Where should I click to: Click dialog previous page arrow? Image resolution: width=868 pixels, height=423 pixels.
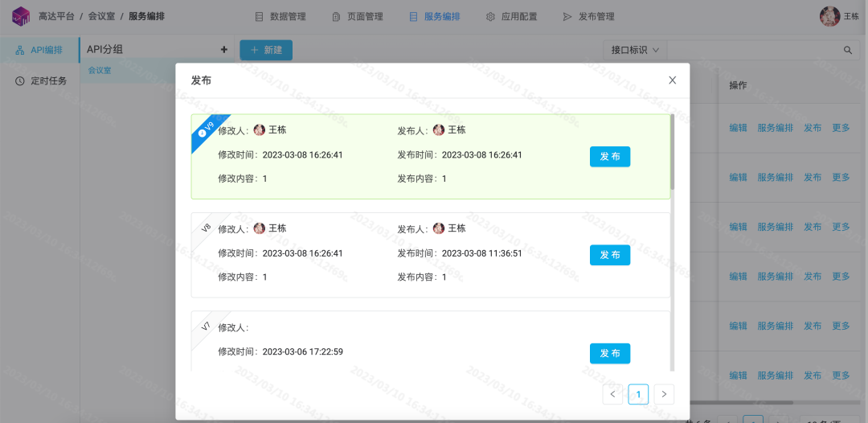tap(612, 394)
